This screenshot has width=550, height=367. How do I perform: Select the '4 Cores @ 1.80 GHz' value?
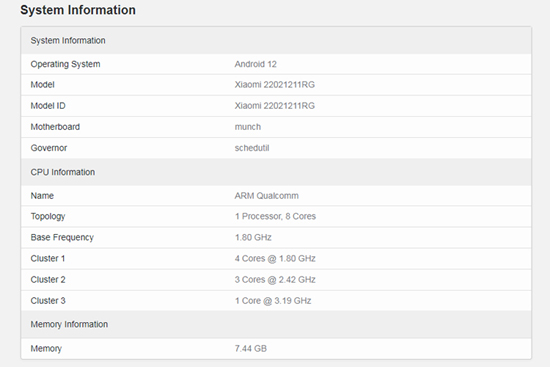click(x=275, y=259)
